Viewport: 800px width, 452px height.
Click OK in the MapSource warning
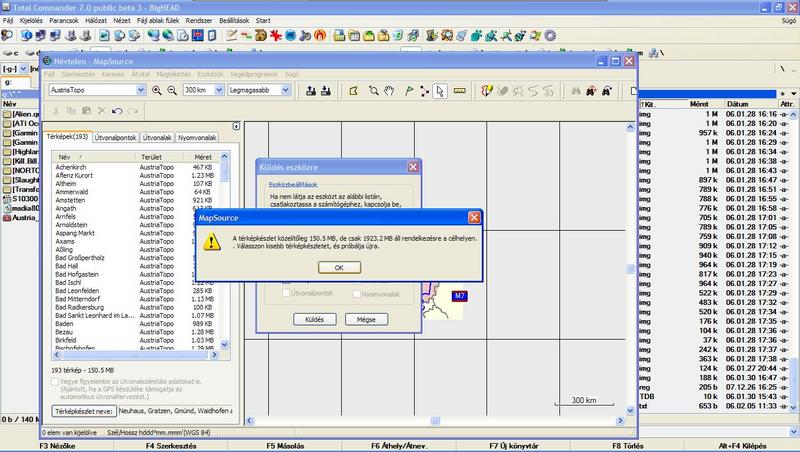click(339, 267)
